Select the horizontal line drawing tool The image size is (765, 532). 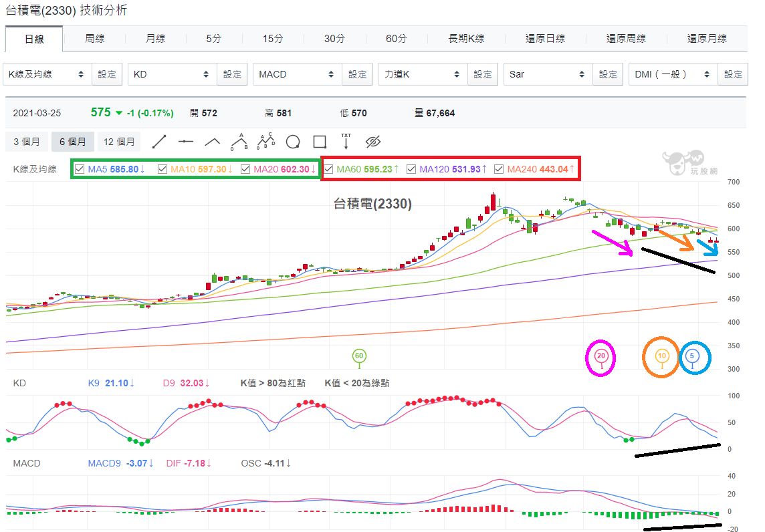(186, 142)
